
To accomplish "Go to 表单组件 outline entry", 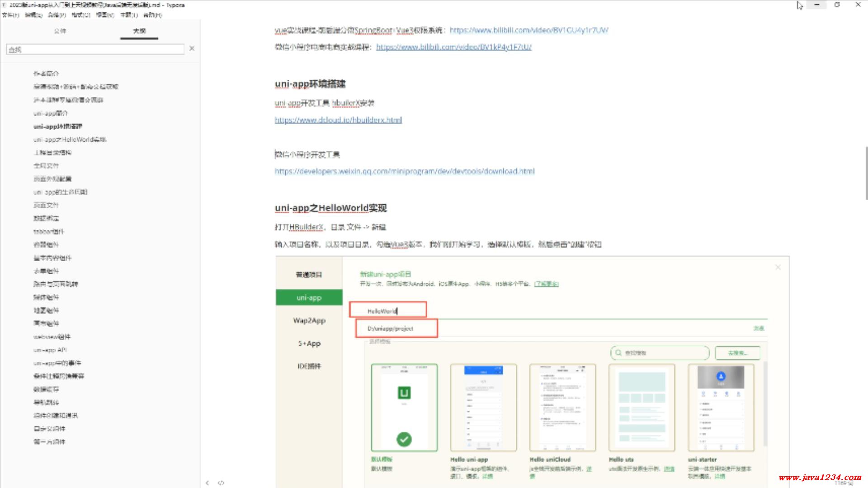I will click(46, 271).
